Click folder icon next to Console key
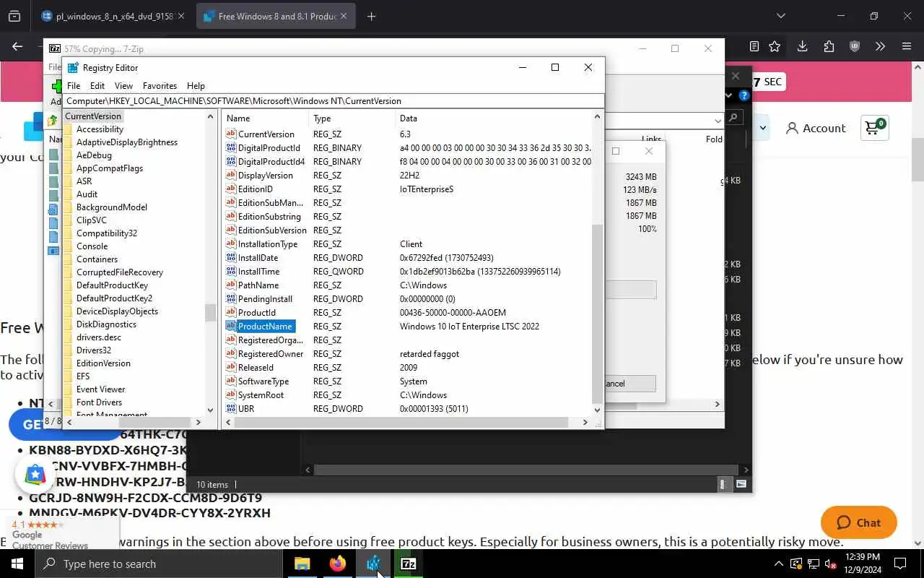 [x=69, y=246]
